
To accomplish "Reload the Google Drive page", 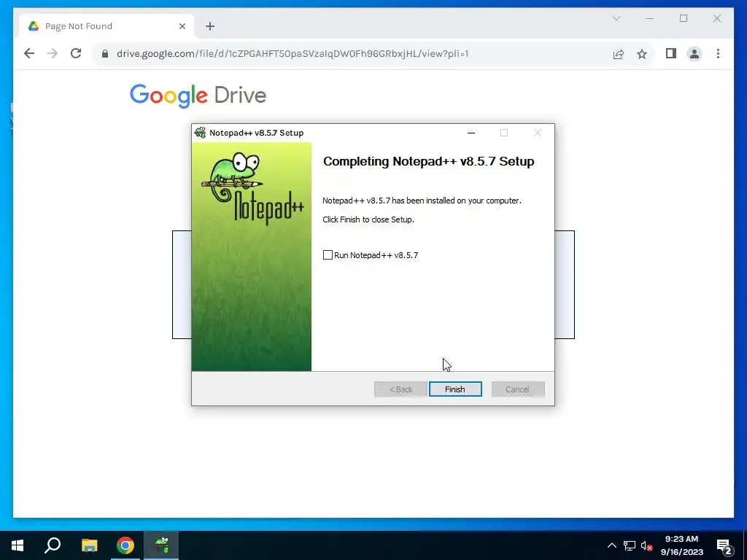I will (x=76, y=53).
